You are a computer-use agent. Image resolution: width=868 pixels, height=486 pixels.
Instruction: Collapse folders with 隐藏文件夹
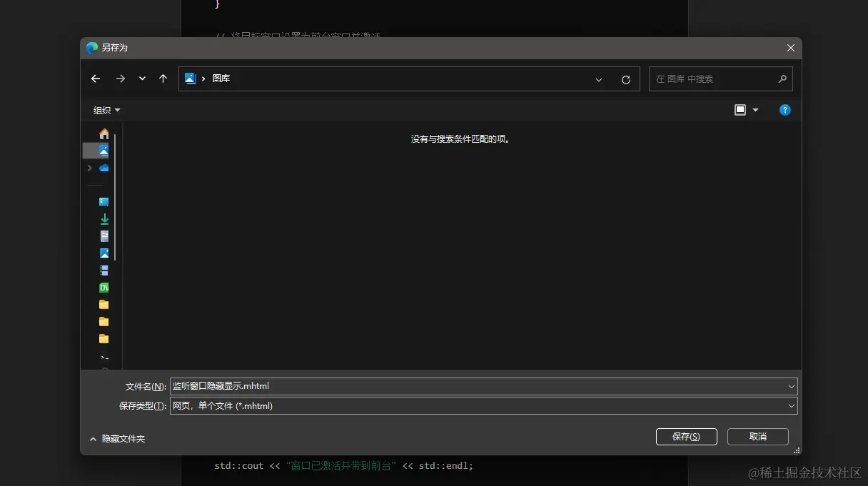tap(117, 439)
